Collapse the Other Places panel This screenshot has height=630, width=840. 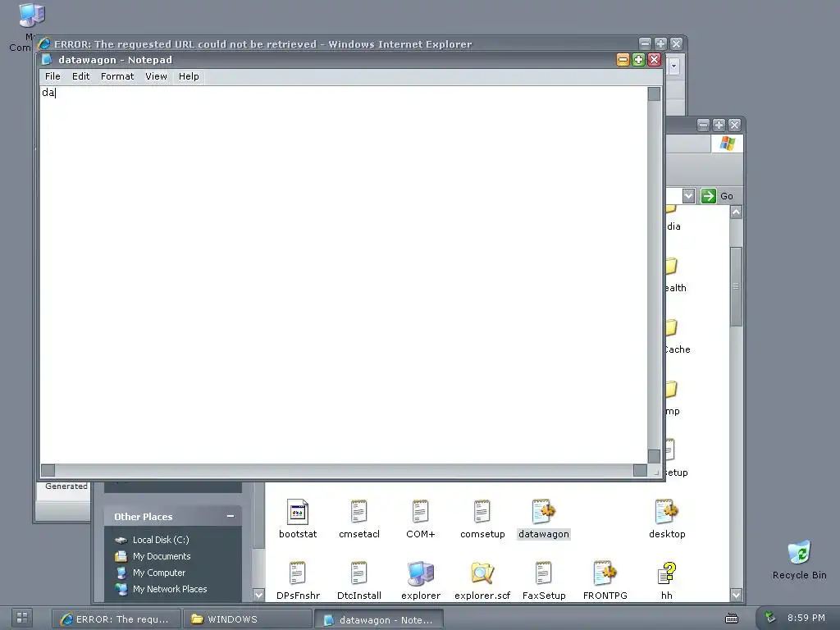[x=231, y=517]
